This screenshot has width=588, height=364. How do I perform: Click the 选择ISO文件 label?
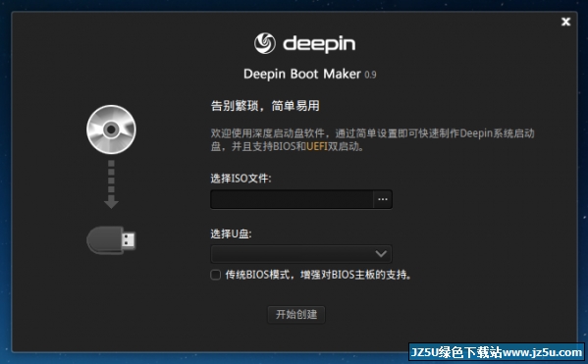tap(241, 179)
